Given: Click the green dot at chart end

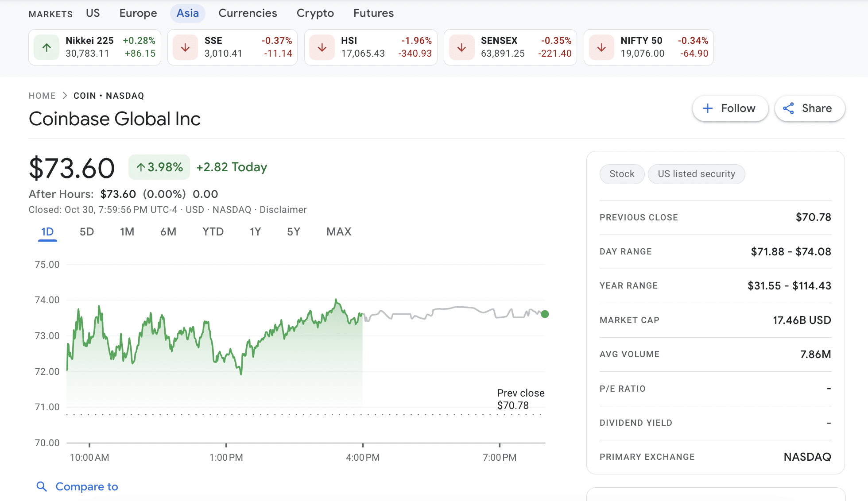Looking at the screenshot, I should [545, 314].
